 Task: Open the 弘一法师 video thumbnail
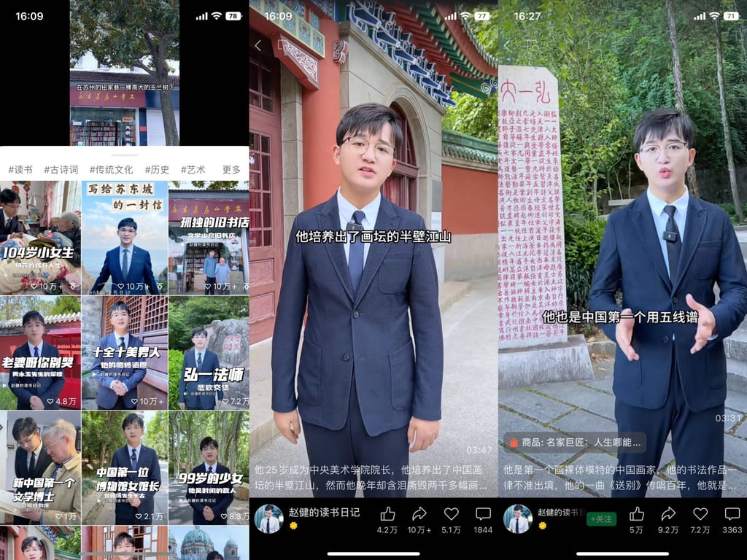(209, 353)
